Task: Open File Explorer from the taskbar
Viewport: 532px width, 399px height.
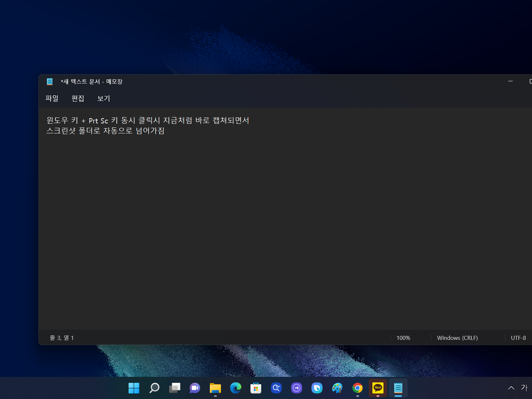Action: (215, 388)
